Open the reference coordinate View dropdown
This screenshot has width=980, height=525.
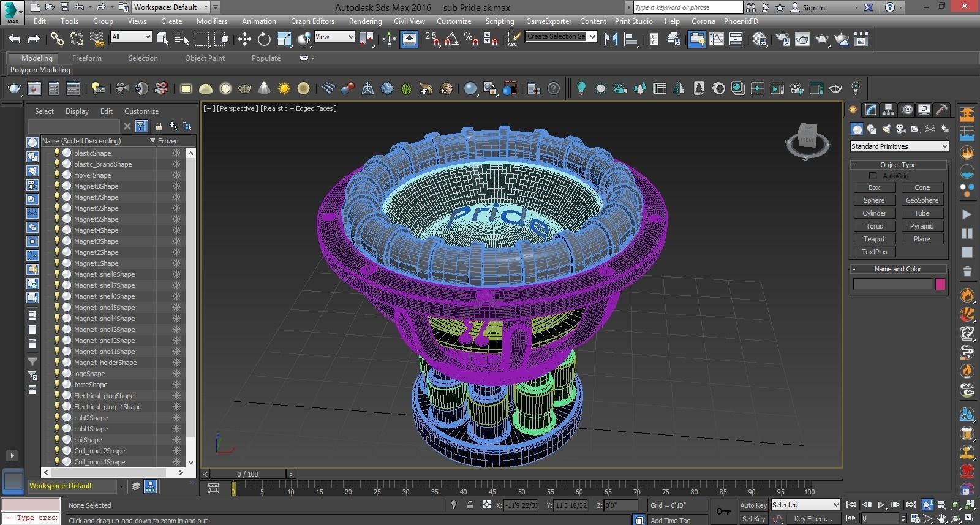(x=334, y=37)
